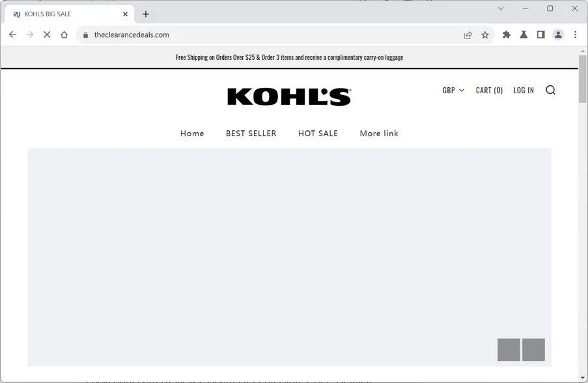
Task: Click the browser forward arrow
Action: [30, 35]
